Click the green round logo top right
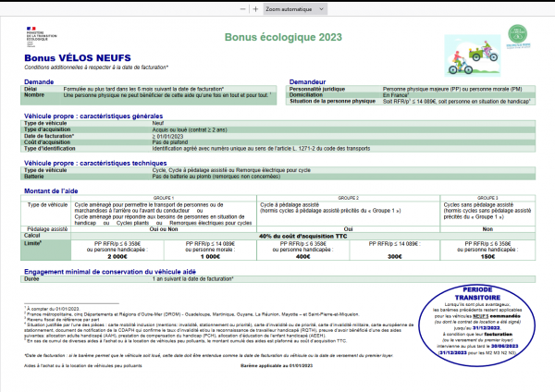555x392 pixels. tap(518, 36)
